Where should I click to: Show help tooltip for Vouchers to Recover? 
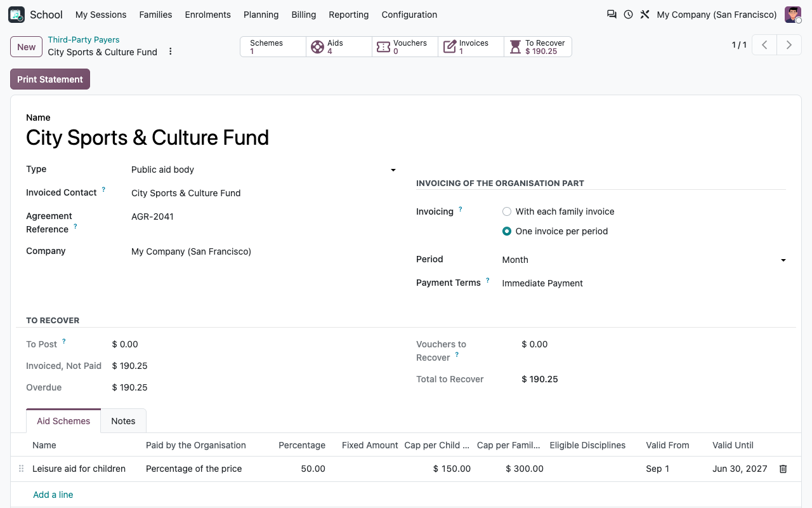[x=457, y=355]
